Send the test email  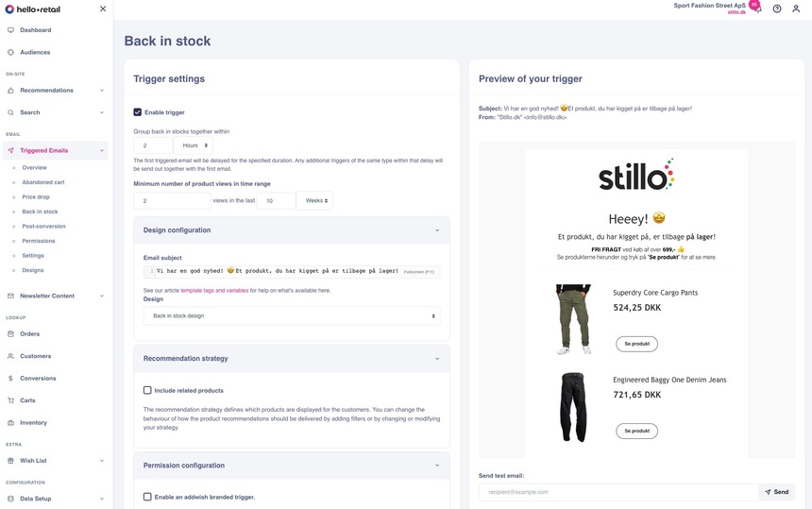pos(776,492)
